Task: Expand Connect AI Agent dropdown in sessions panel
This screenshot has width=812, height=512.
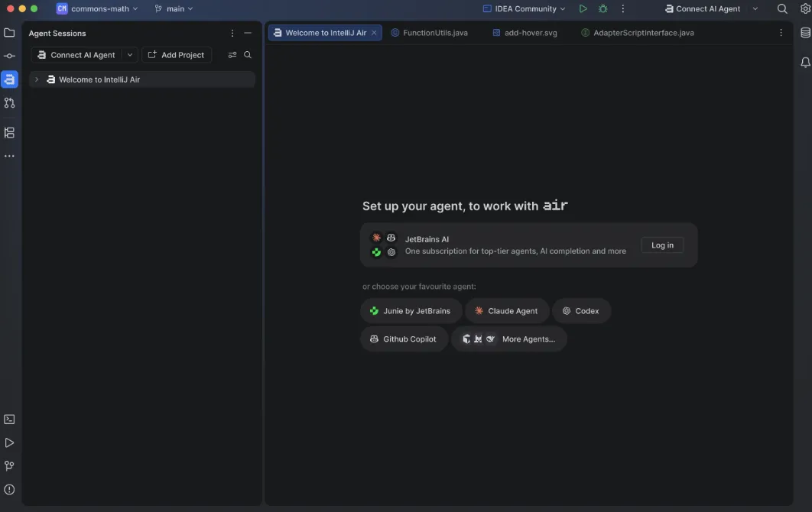Action: (130, 55)
